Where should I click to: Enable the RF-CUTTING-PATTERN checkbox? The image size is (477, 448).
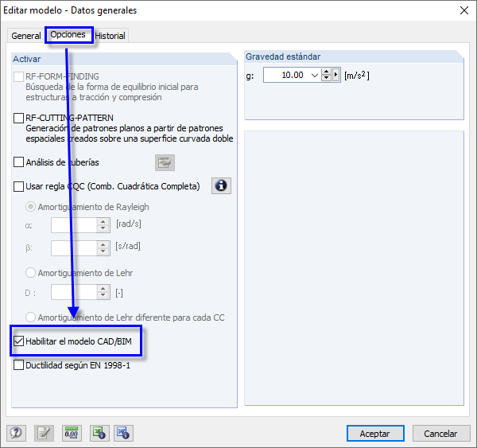pyautogui.click(x=18, y=118)
